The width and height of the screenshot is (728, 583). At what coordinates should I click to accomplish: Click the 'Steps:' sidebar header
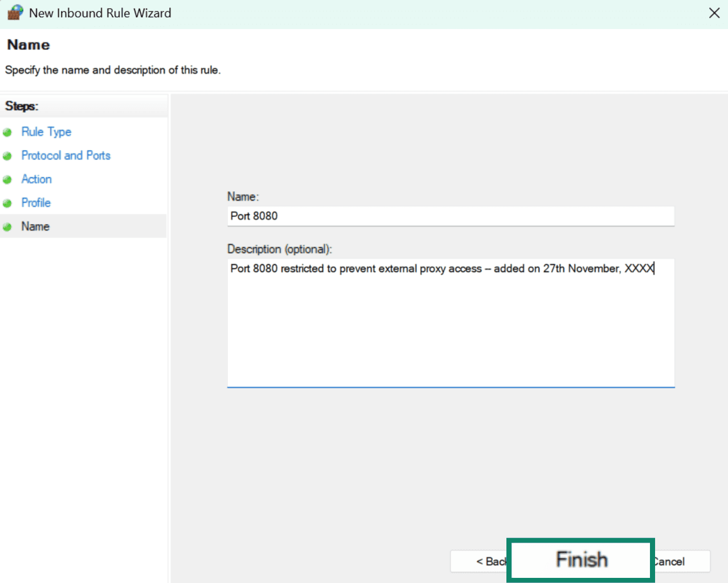click(x=22, y=106)
